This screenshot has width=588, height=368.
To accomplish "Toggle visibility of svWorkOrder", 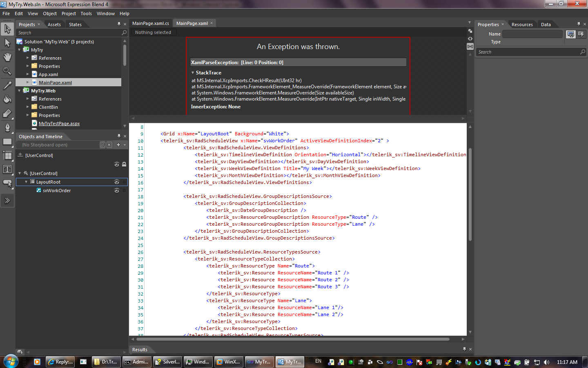I will point(117,191).
